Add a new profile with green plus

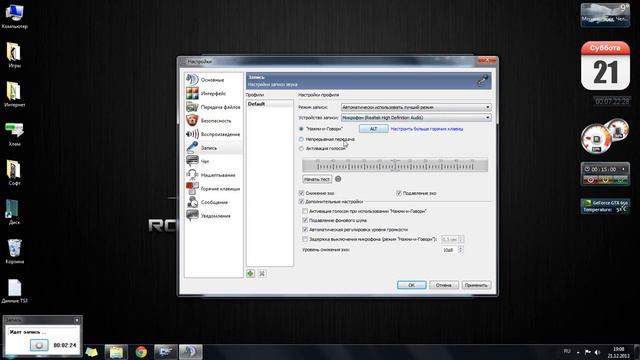point(250,273)
